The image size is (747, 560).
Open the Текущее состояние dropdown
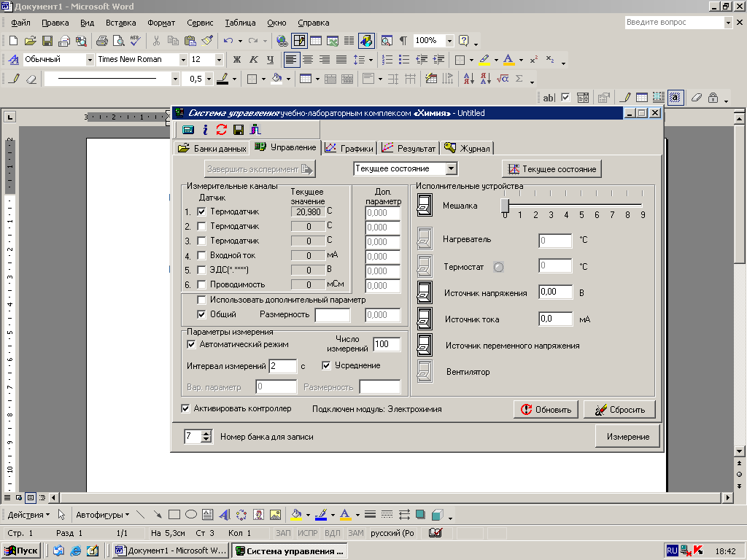[x=451, y=168]
